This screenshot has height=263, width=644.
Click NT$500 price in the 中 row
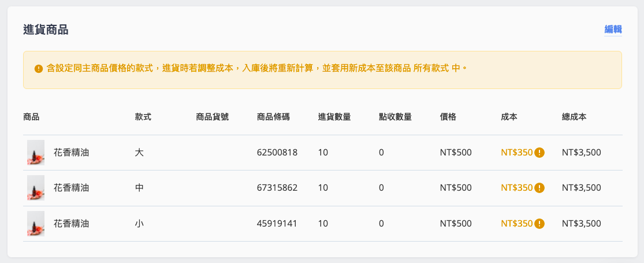click(456, 188)
